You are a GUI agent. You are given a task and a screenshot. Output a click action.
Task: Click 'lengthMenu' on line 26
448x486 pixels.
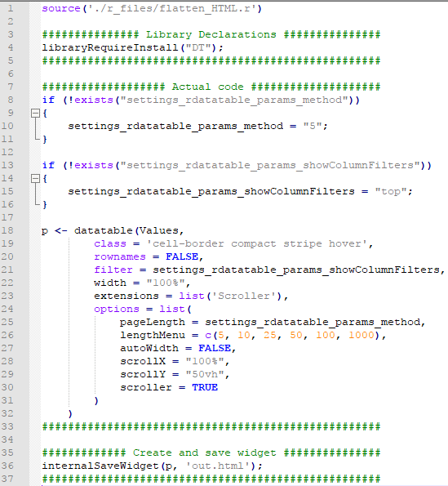(153, 335)
